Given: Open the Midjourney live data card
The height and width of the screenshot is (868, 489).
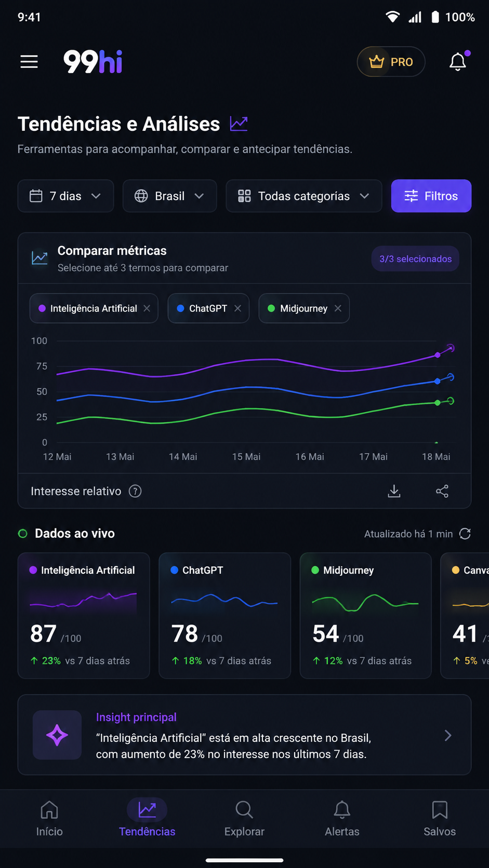Looking at the screenshot, I should [366, 615].
